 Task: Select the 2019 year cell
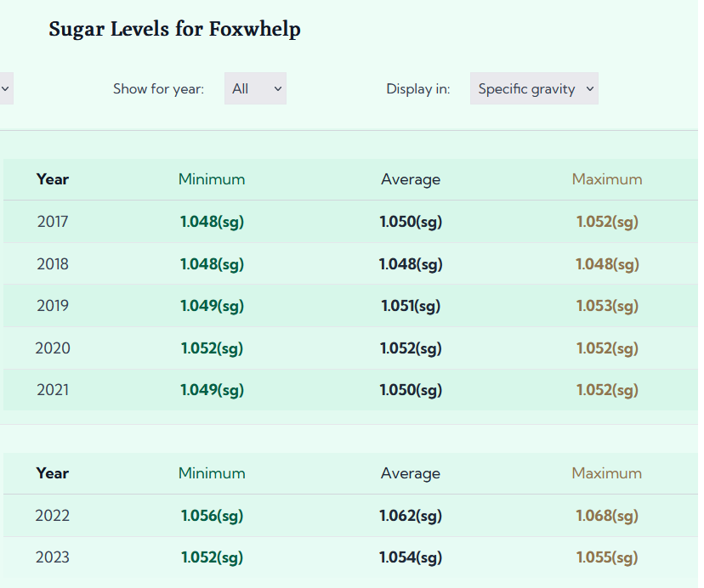click(x=53, y=306)
